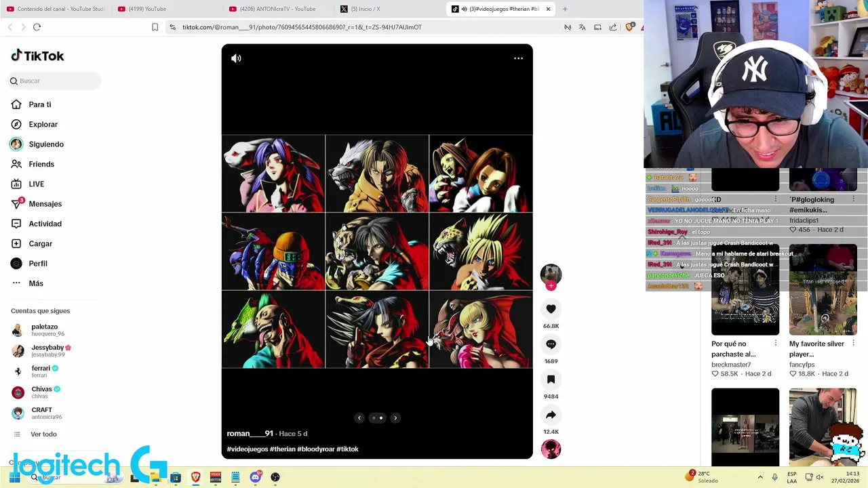Reload the page with the refresh icon
The width and height of the screenshot is (868, 488).
click(x=37, y=27)
